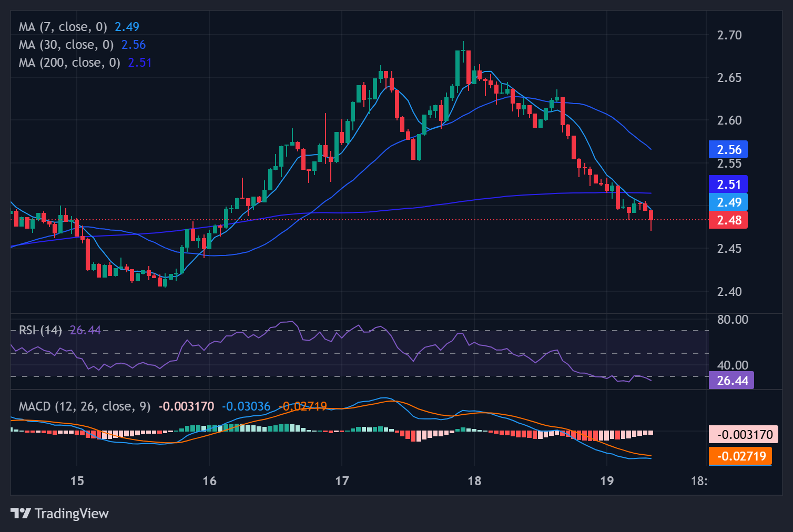Click the -0.03036 MACD value in legend
The image size is (793, 532).
pyautogui.click(x=246, y=406)
